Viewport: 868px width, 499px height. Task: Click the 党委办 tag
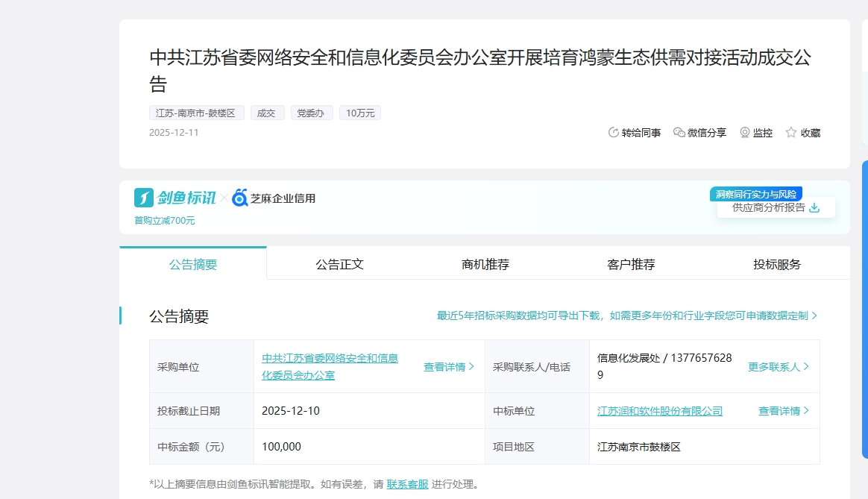click(311, 113)
